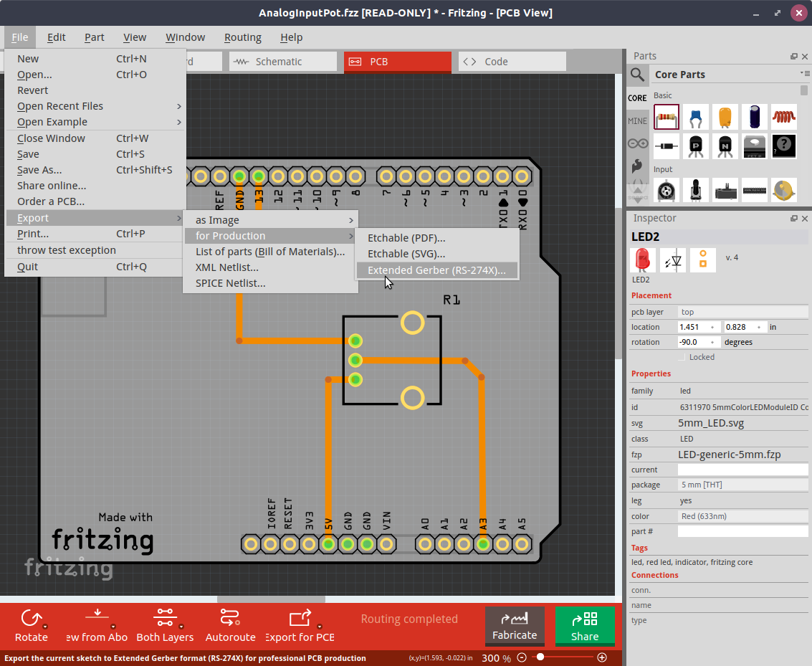Image resolution: width=812 pixels, height=666 pixels.
Task: Choose Etchable (SVG) export option
Action: pos(437,254)
